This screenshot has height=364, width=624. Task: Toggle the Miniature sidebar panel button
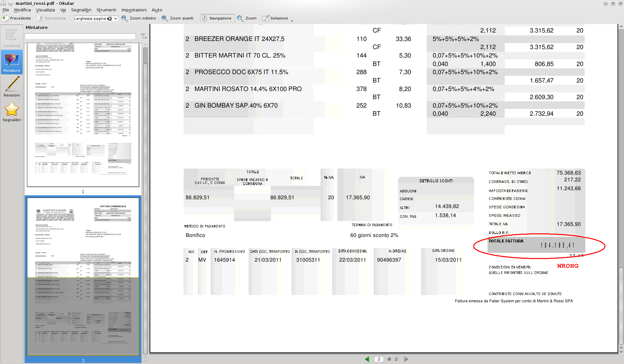point(12,62)
